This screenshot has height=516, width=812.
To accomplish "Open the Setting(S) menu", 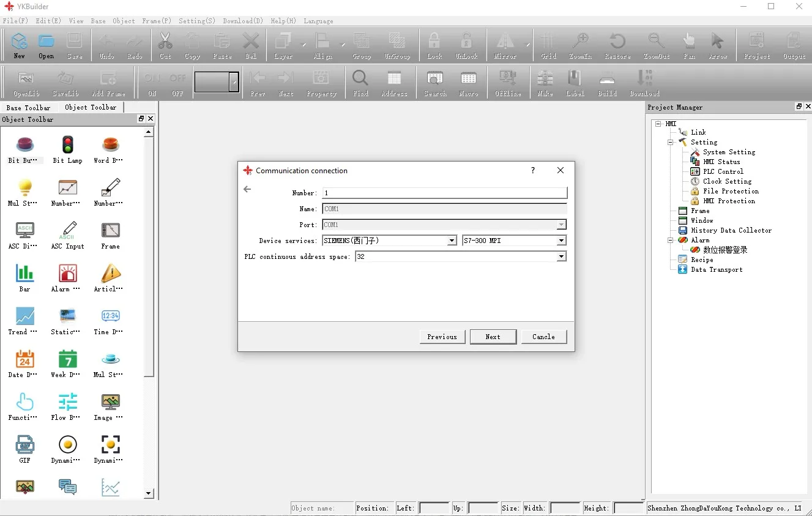I will pyautogui.click(x=196, y=21).
